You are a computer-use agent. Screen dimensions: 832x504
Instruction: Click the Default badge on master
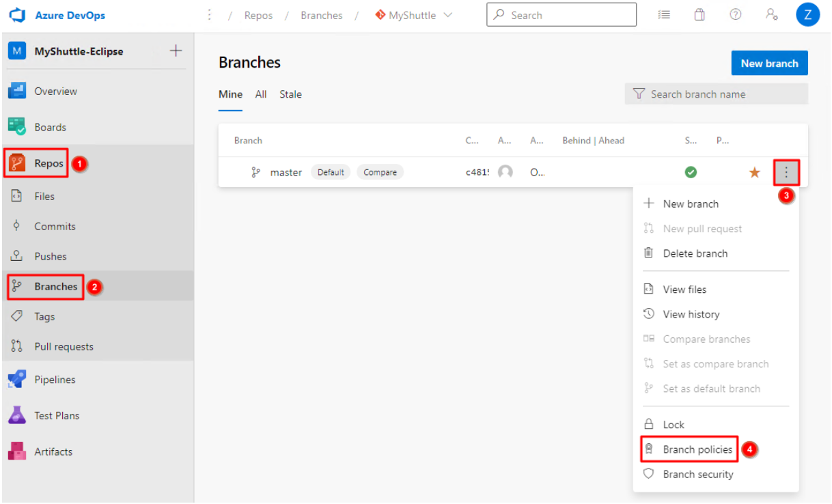pyautogui.click(x=331, y=172)
